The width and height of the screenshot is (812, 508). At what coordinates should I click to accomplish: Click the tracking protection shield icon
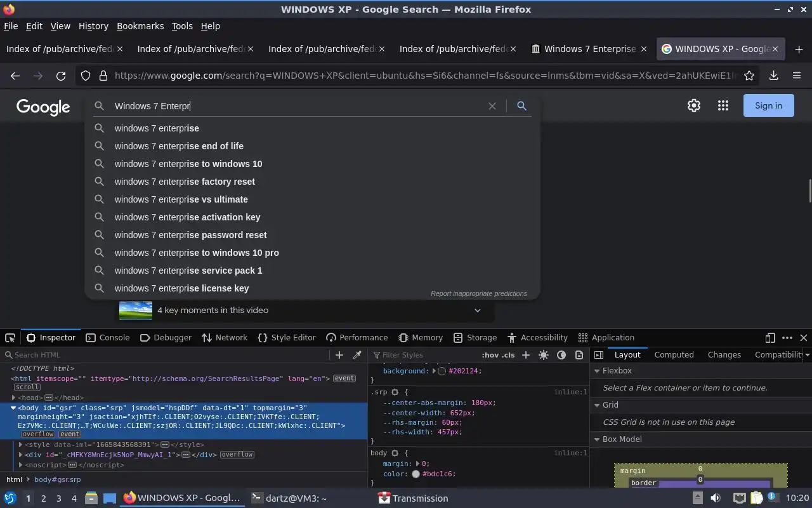point(86,76)
